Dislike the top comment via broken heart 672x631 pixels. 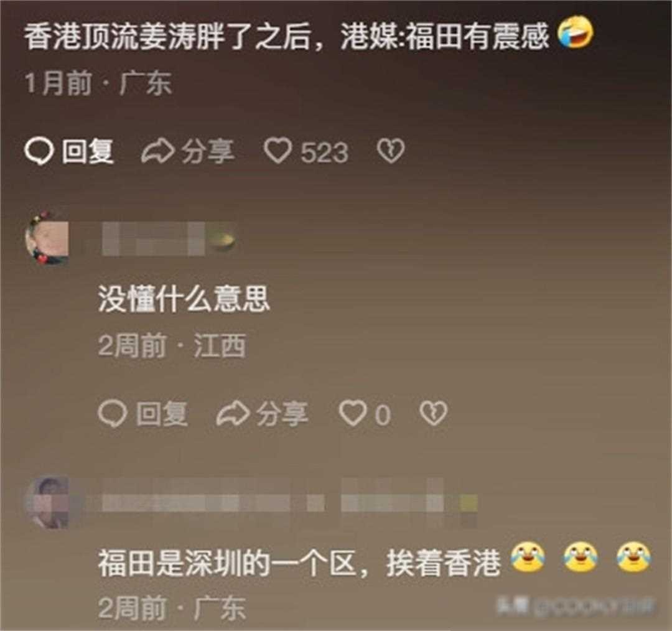tap(390, 151)
